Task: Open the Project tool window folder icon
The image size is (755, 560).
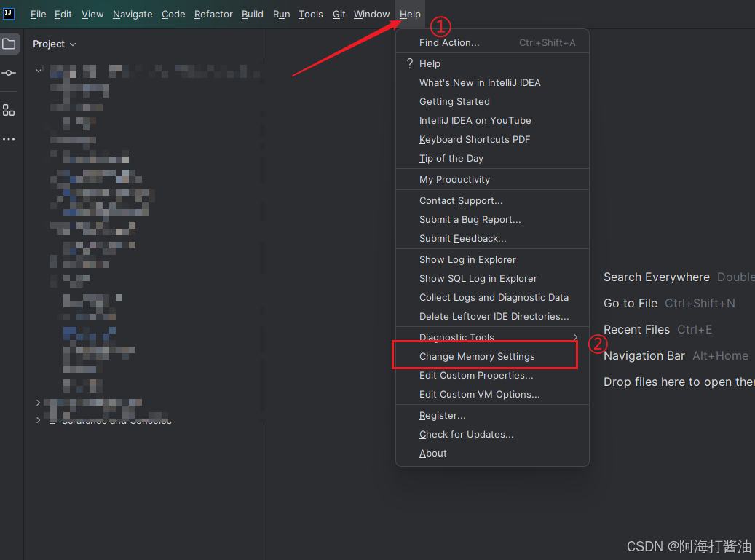Action: [9, 44]
